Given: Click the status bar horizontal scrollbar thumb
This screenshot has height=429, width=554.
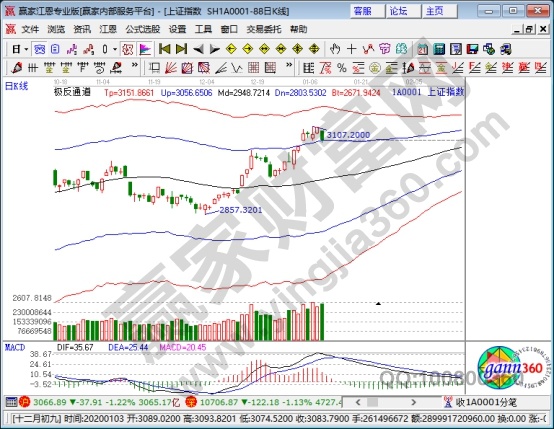Looking at the screenshot, I should [x=372, y=402].
